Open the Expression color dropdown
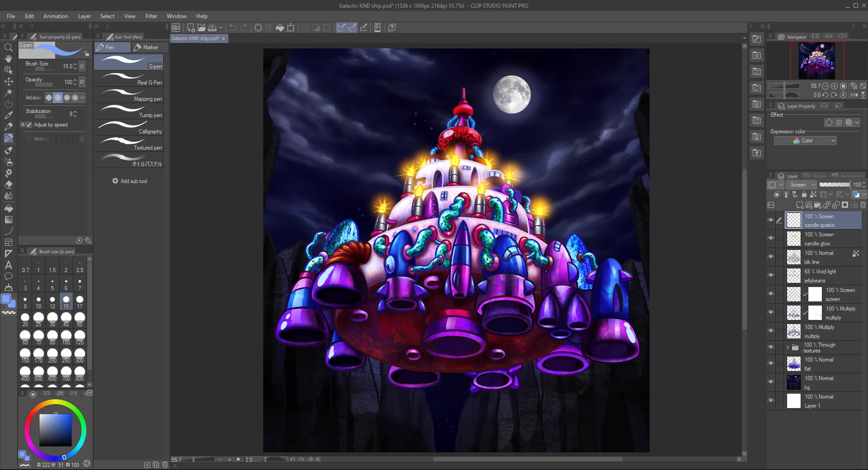 point(805,141)
